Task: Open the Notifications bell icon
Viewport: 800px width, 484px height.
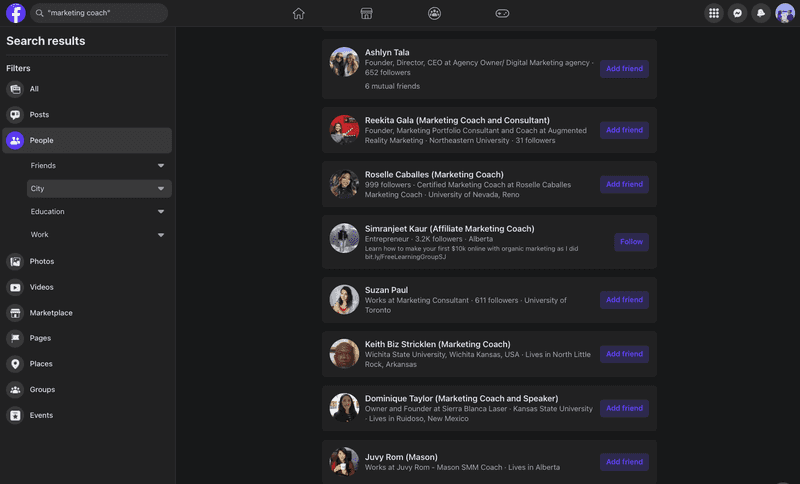Action: point(761,13)
